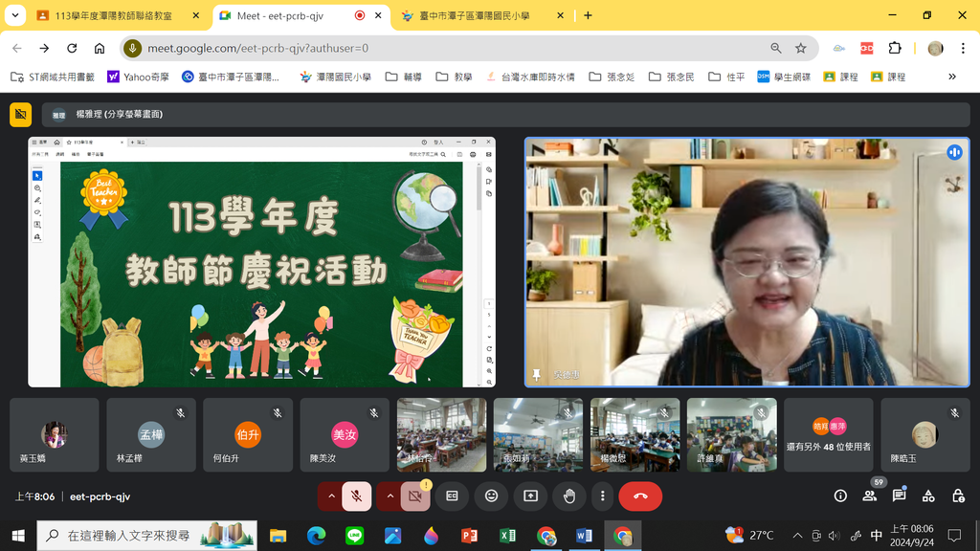
Task: Select participant tile 陳美汝
Action: coord(345,435)
